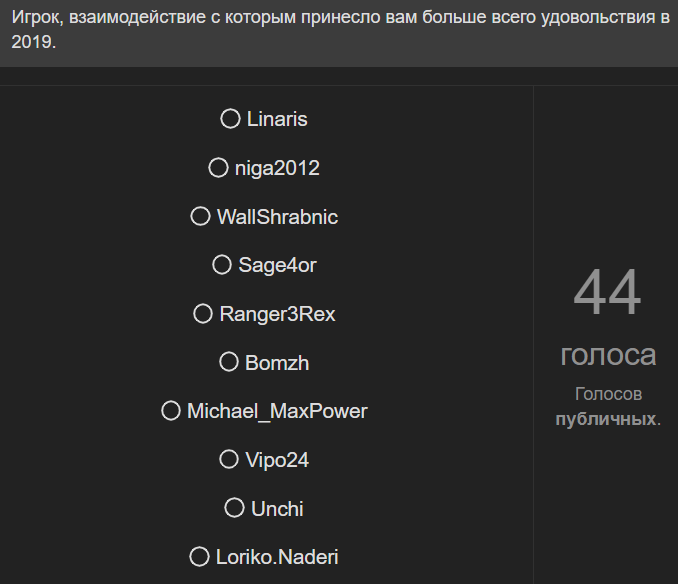Image resolution: width=678 pixels, height=584 pixels.
Task: Check the Michael_MaxPower radio circle
Action: (171, 411)
